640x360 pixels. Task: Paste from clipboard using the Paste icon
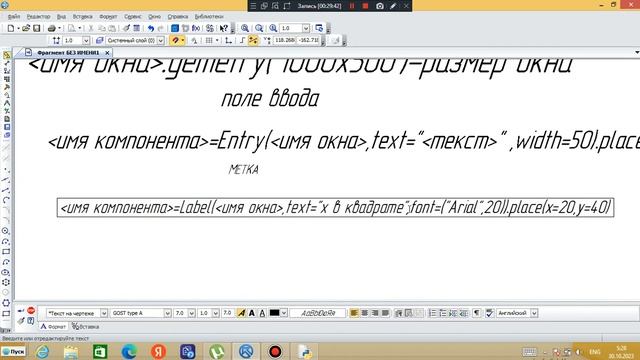[111, 28]
